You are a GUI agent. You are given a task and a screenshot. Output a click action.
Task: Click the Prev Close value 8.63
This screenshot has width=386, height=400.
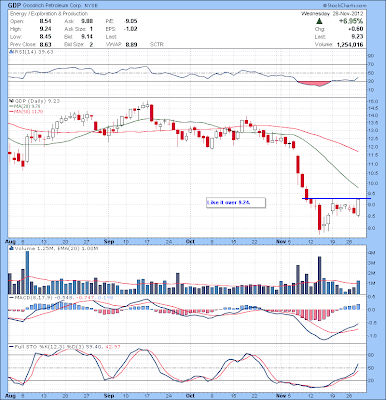[x=45, y=44]
